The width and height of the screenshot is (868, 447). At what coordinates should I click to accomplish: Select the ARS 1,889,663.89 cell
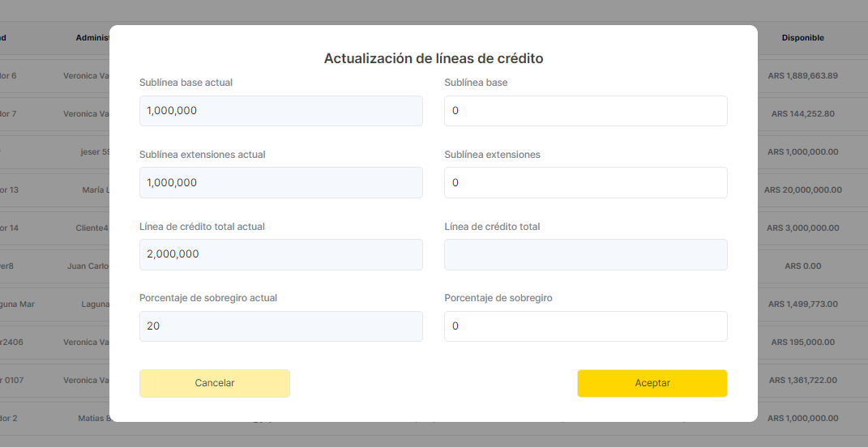coord(802,75)
